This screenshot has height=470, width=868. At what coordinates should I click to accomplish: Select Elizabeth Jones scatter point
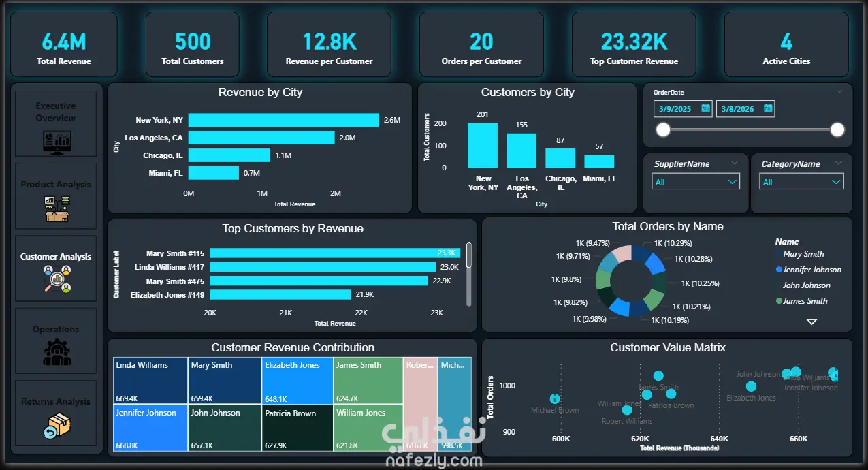(751, 386)
